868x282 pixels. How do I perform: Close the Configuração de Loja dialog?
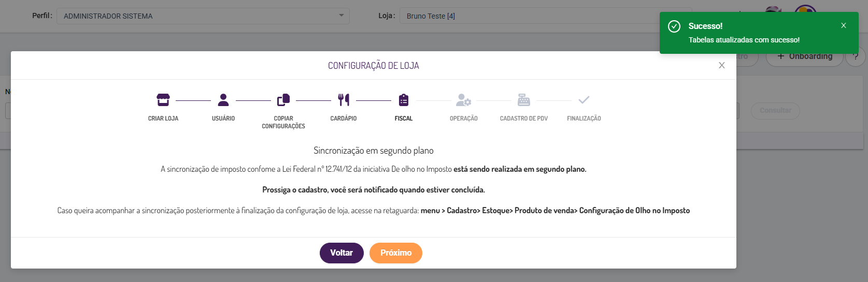point(721,65)
